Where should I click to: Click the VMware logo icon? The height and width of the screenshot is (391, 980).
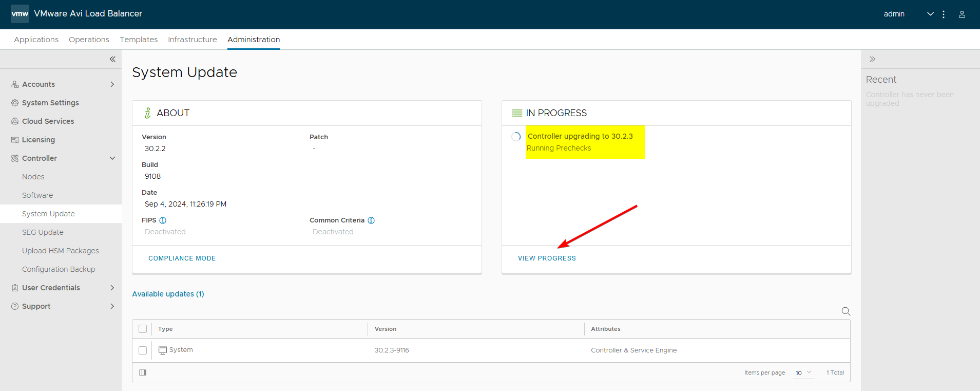tap(20, 14)
